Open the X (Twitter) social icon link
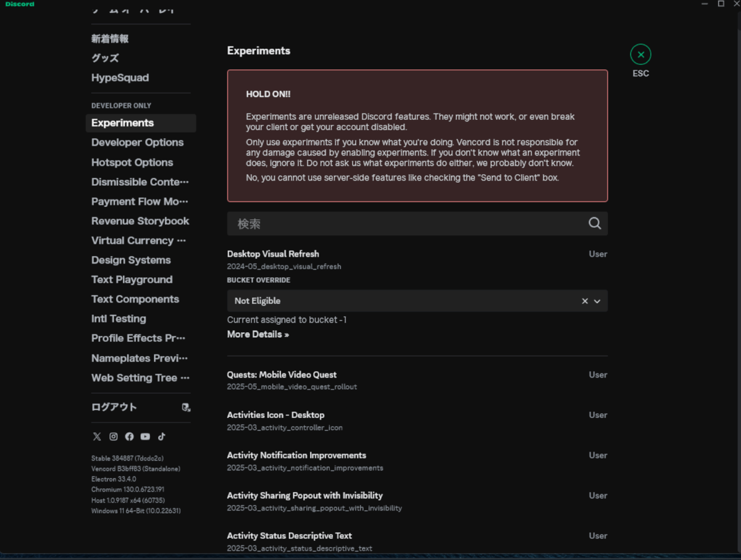 pos(97,437)
